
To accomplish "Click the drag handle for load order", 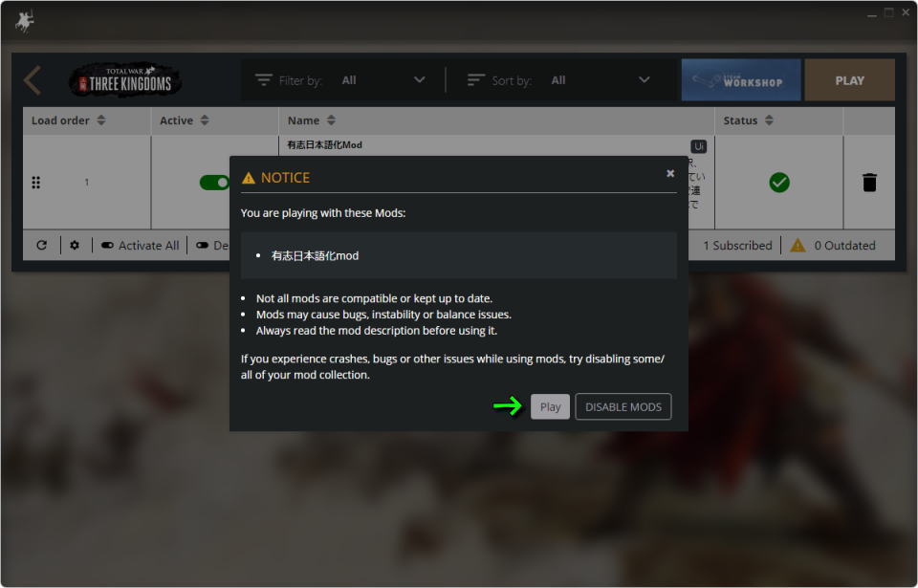I will 36,182.
